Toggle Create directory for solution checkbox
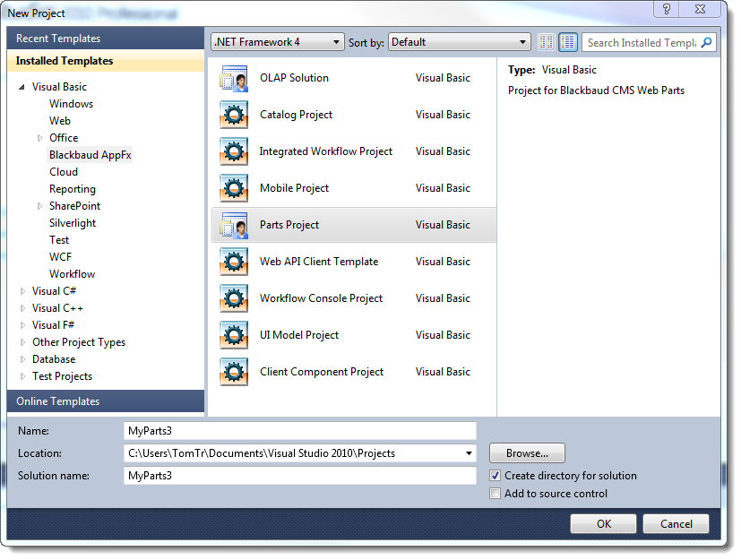The width and height of the screenshot is (741, 560). pos(495,476)
